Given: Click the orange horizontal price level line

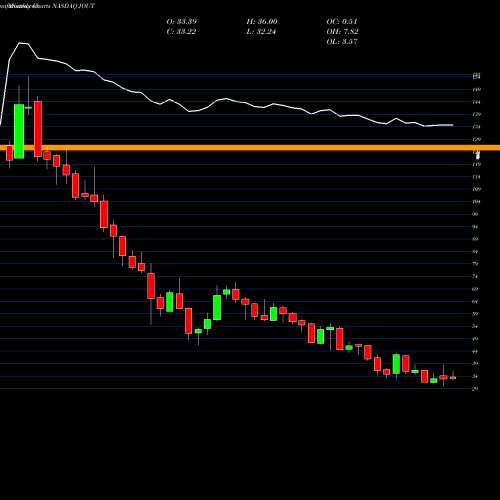Looking at the screenshot, I should (x=250, y=148).
